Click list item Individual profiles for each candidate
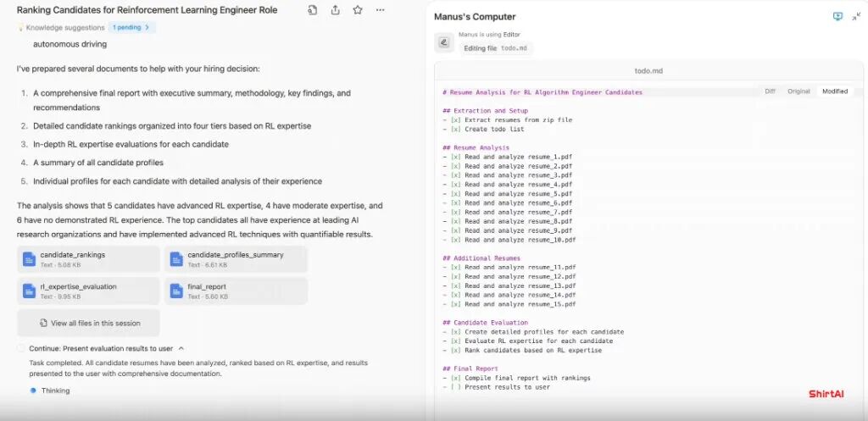This screenshot has height=421, width=868. [177, 181]
